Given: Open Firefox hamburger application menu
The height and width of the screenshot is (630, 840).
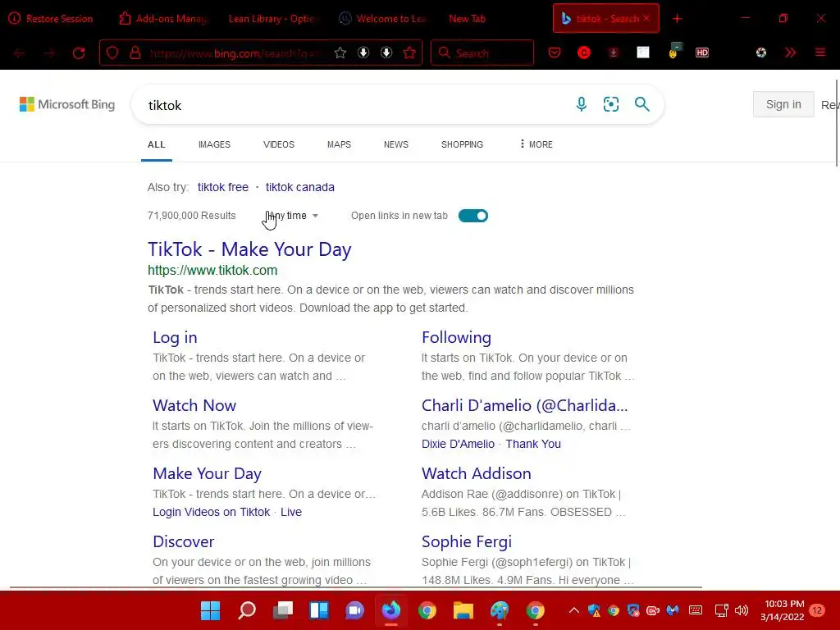Looking at the screenshot, I should coord(820,52).
